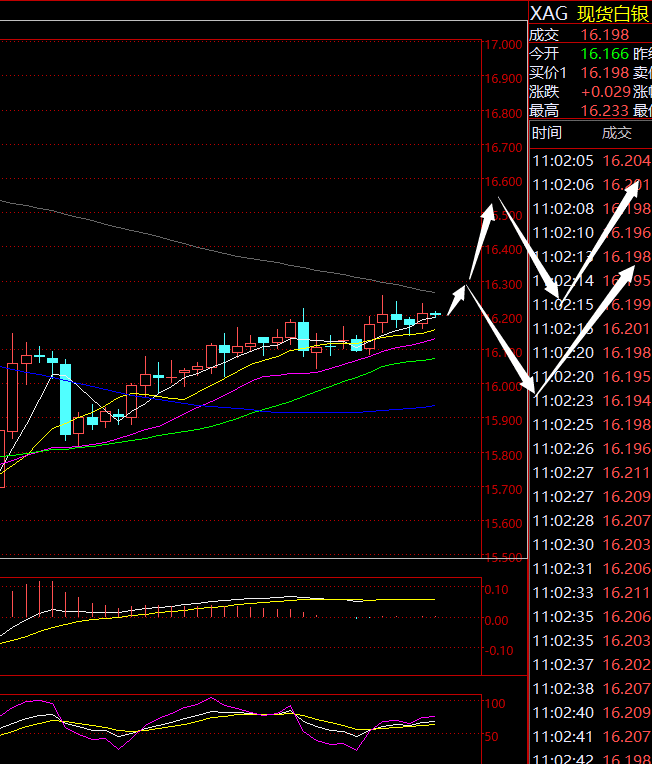This screenshot has width=652, height=764.
Task: Click the 成交 column header beside 时间
Action: tap(616, 133)
